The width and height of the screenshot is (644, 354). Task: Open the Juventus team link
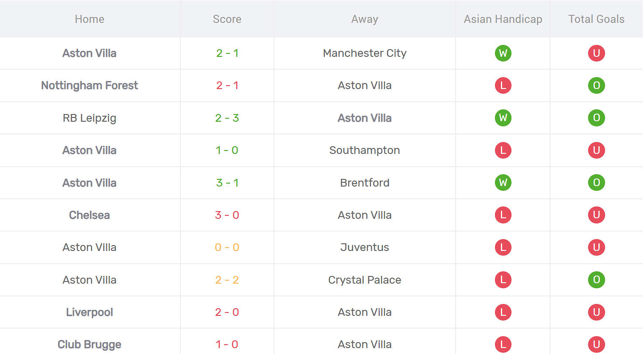point(365,248)
